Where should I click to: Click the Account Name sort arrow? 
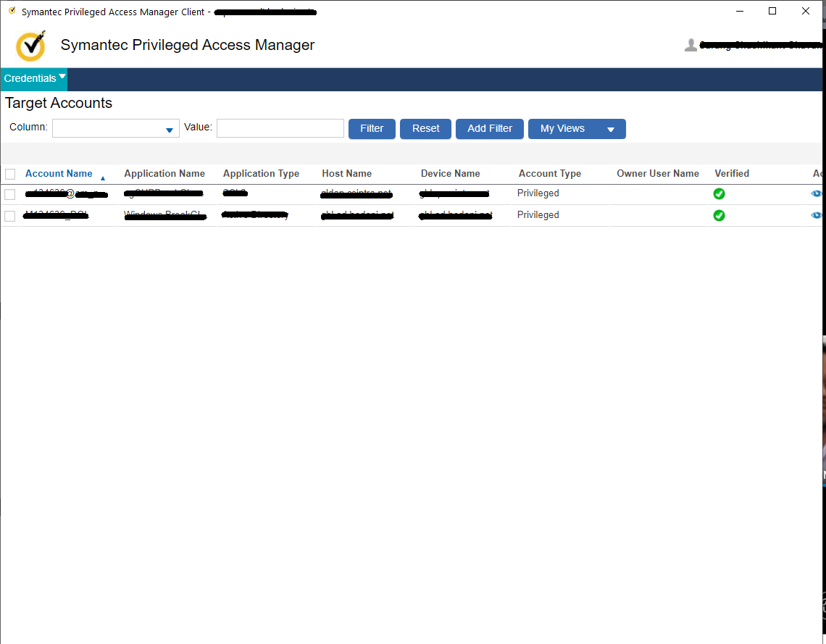point(103,177)
